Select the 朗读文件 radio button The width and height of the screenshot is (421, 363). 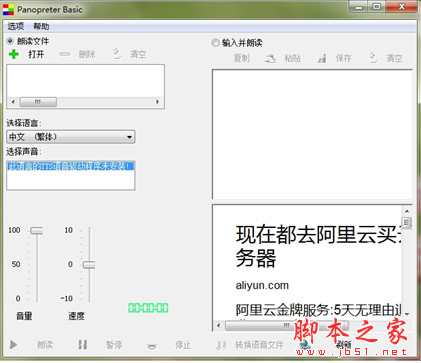pyautogui.click(x=10, y=41)
